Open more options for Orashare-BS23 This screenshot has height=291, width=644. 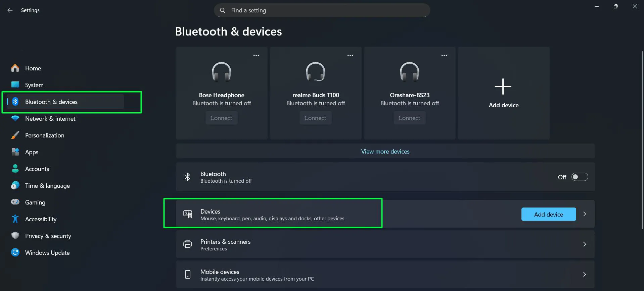(x=444, y=55)
